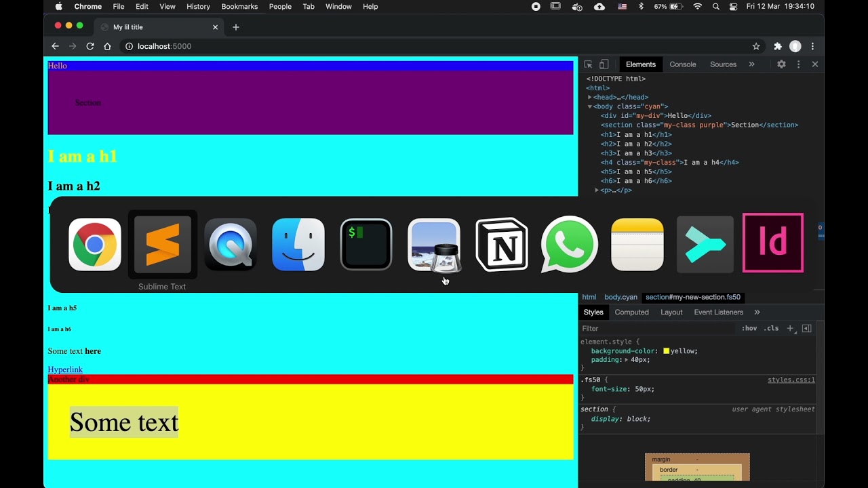Select the Elements tab
This screenshot has width=868, height=488.
pyautogui.click(x=641, y=64)
